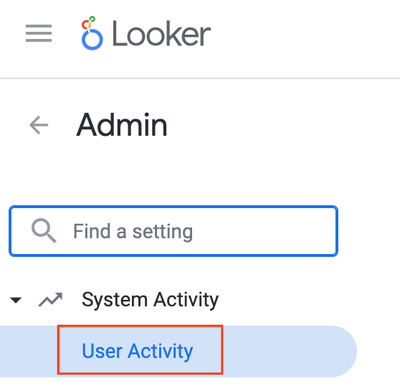
Task: Select the blue User Activity menu entry
Action: point(137,351)
